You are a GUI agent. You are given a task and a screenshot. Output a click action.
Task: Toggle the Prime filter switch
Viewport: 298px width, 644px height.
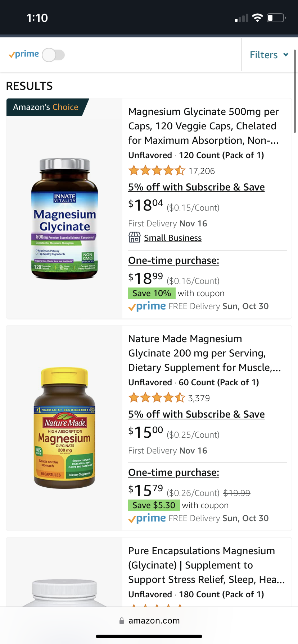tap(53, 55)
